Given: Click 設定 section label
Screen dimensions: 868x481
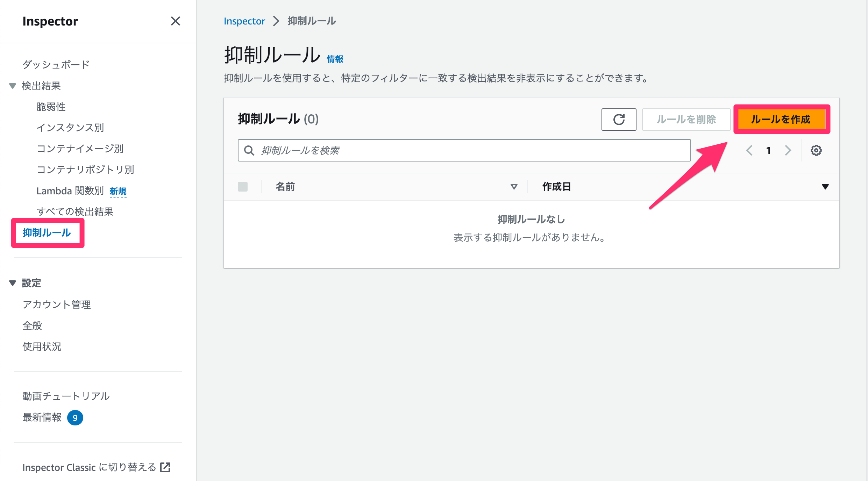Looking at the screenshot, I should click(31, 283).
